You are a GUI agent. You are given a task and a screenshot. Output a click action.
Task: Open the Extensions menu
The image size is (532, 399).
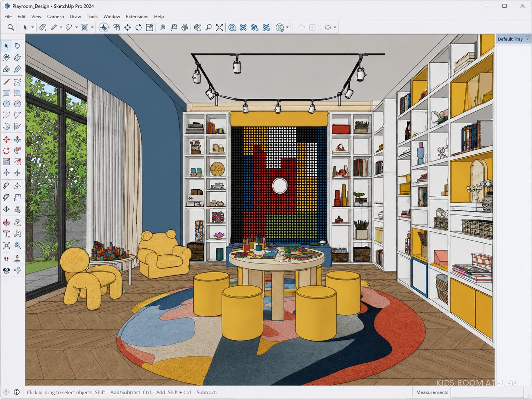coord(137,17)
